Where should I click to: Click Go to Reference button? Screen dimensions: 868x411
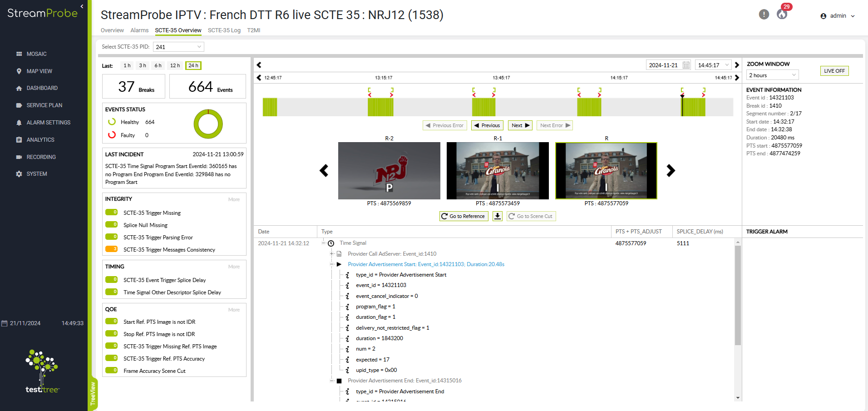click(464, 216)
